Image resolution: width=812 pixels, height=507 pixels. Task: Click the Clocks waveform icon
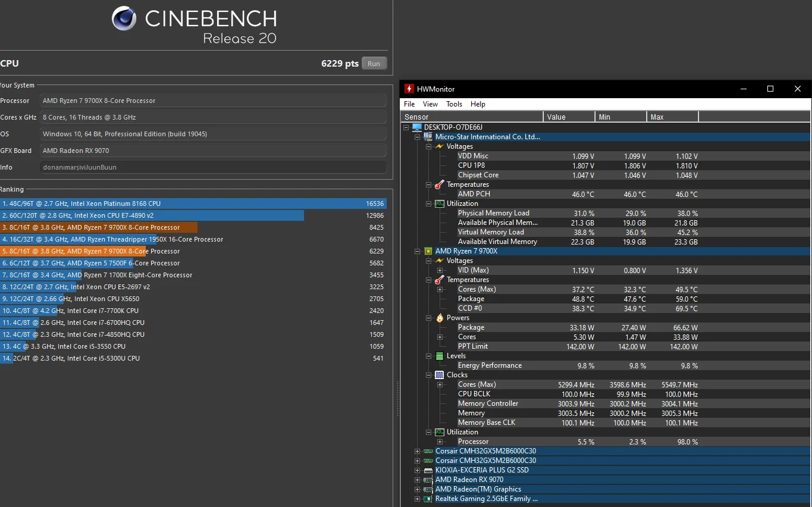[440, 375]
